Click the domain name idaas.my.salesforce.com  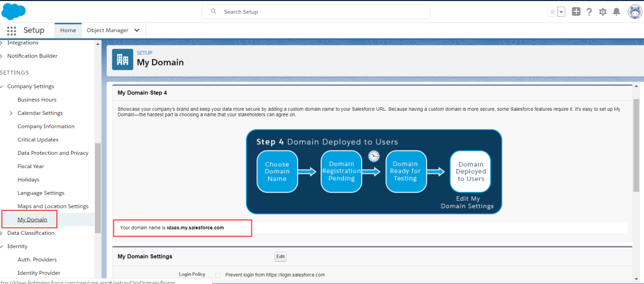196,228
